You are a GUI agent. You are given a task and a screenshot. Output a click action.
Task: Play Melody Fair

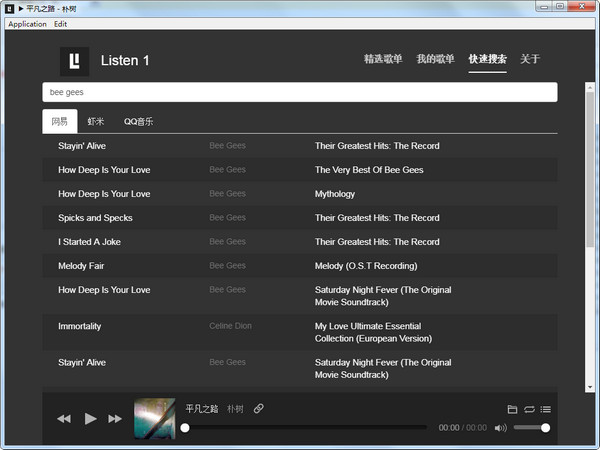pyautogui.click(x=81, y=266)
